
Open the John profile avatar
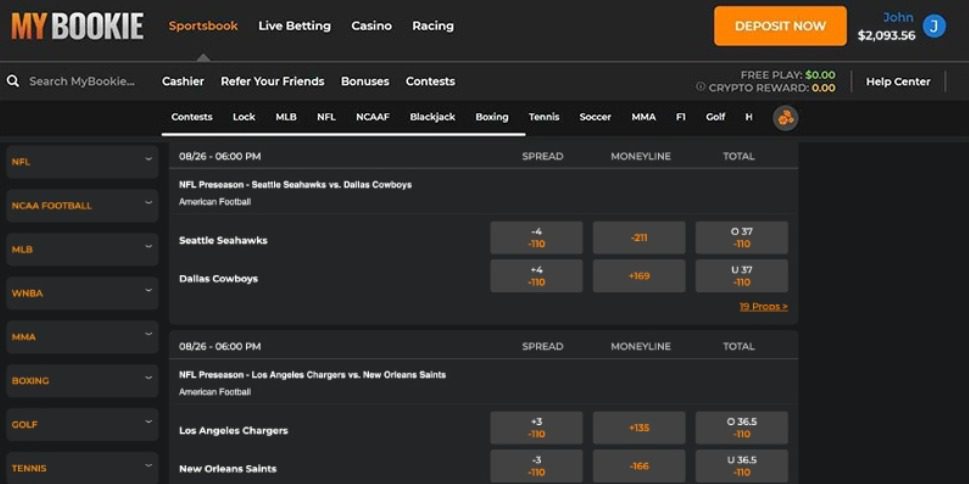tap(934, 26)
